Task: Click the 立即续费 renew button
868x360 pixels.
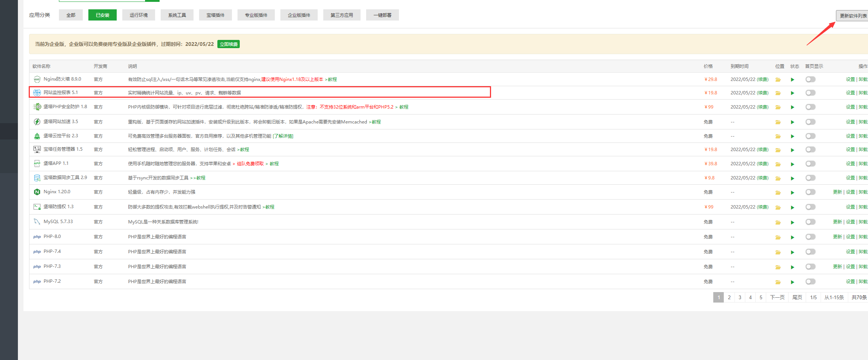Action: [229, 44]
